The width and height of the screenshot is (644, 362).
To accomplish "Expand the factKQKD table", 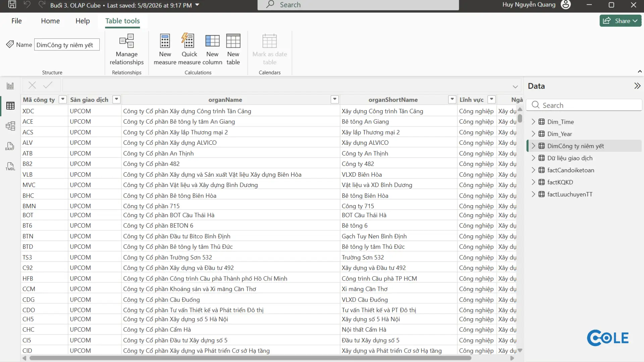I will point(533,182).
